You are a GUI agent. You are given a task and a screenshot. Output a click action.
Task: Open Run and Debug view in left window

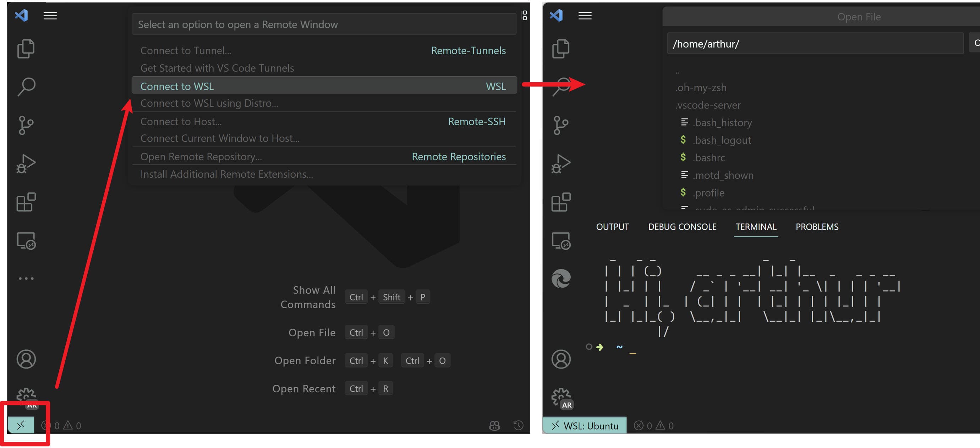pyautogui.click(x=26, y=164)
